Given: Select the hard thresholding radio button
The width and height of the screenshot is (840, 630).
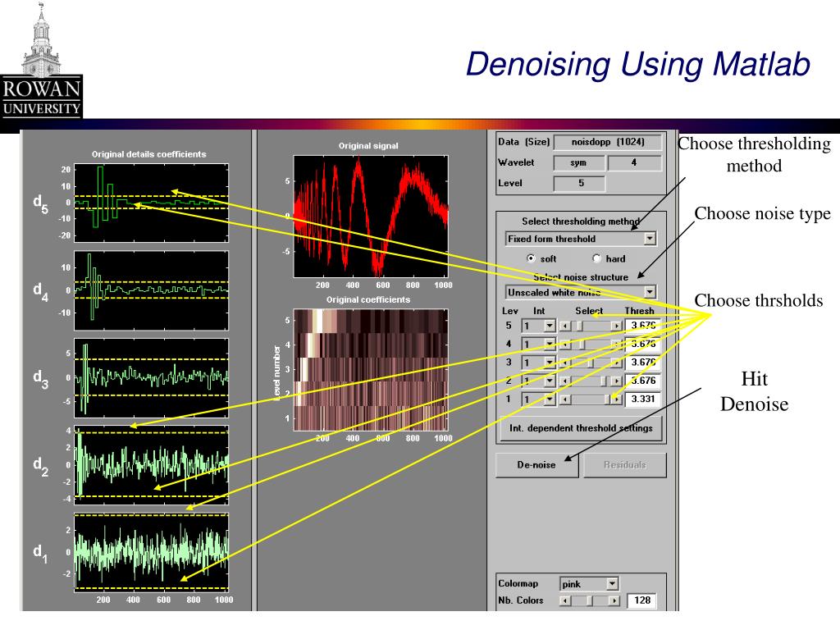Looking at the screenshot, I should tap(596, 258).
